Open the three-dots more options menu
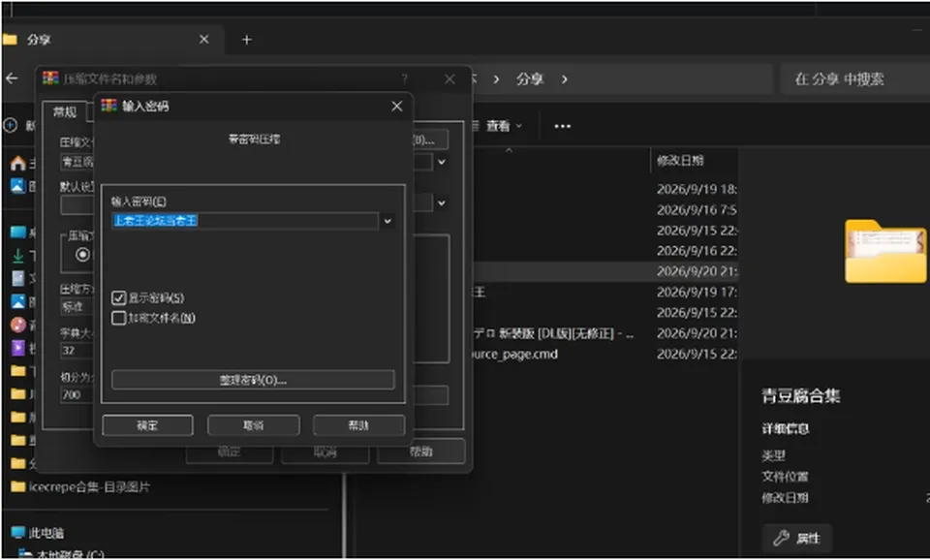 pyautogui.click(x=562, y=126)
